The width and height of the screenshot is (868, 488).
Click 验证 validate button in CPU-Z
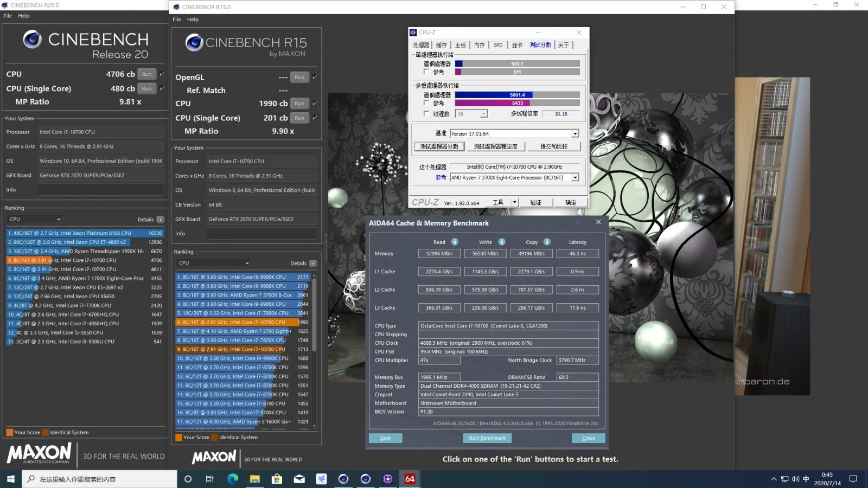coord(536,202)
